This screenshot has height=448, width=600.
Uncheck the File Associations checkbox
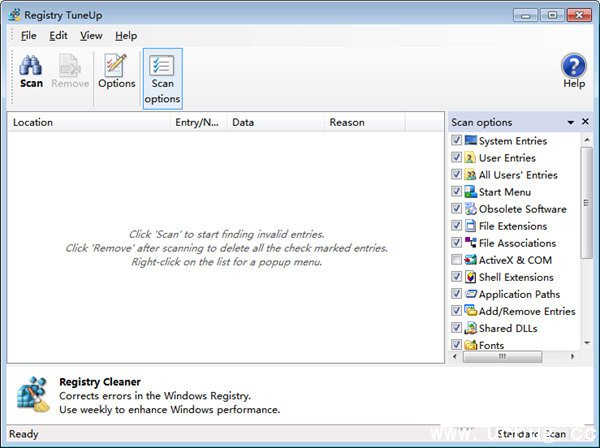pyautogui.click(x=456, y=242)
